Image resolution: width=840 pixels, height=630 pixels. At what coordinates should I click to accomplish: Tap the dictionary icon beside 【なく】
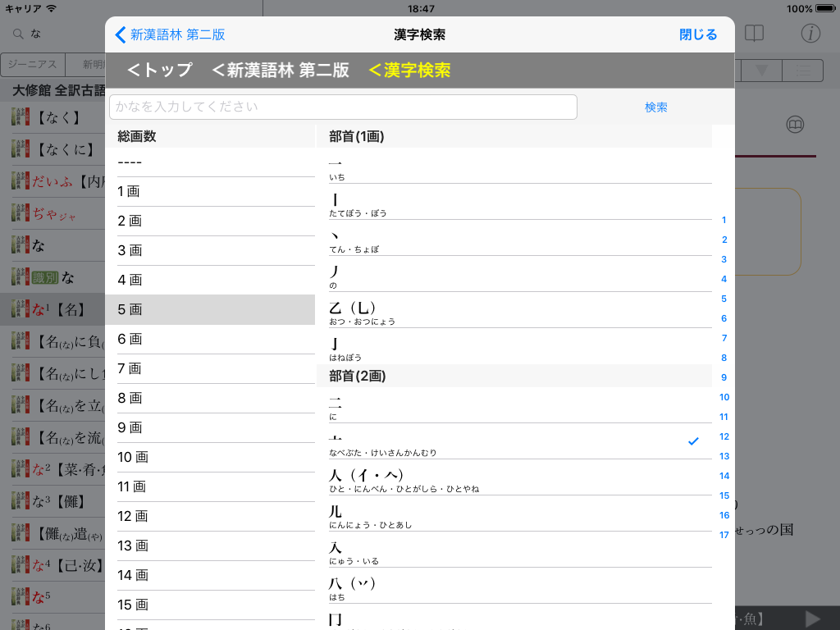click(19, 117)
